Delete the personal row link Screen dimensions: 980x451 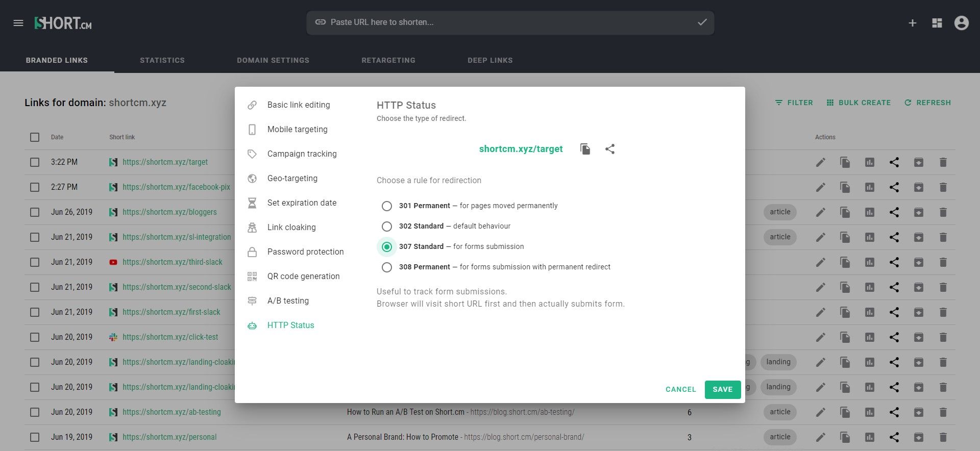(943, 437)
